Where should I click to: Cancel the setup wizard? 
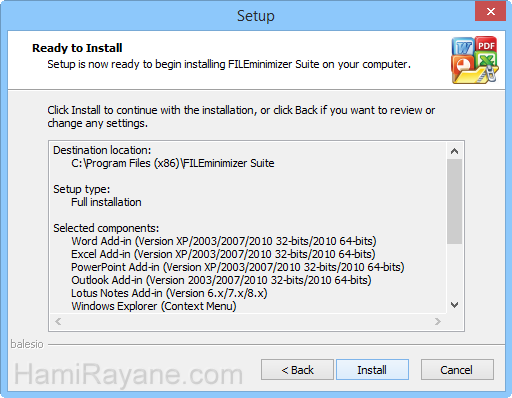click(457, 370)
